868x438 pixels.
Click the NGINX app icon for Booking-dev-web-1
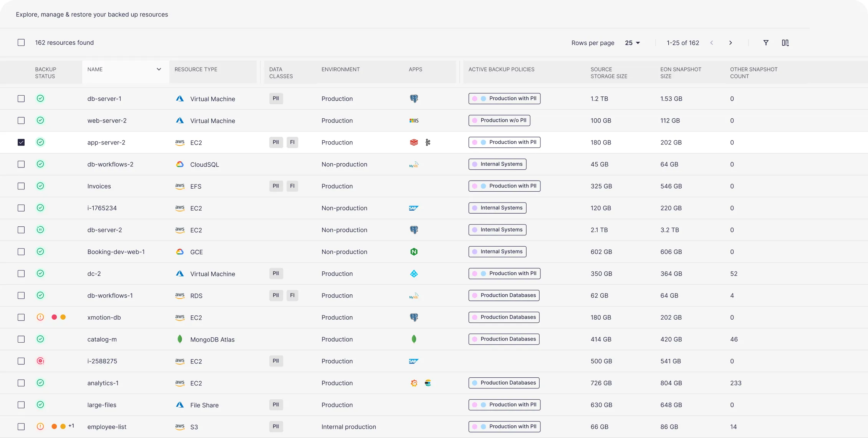click(x=414, y=252)
